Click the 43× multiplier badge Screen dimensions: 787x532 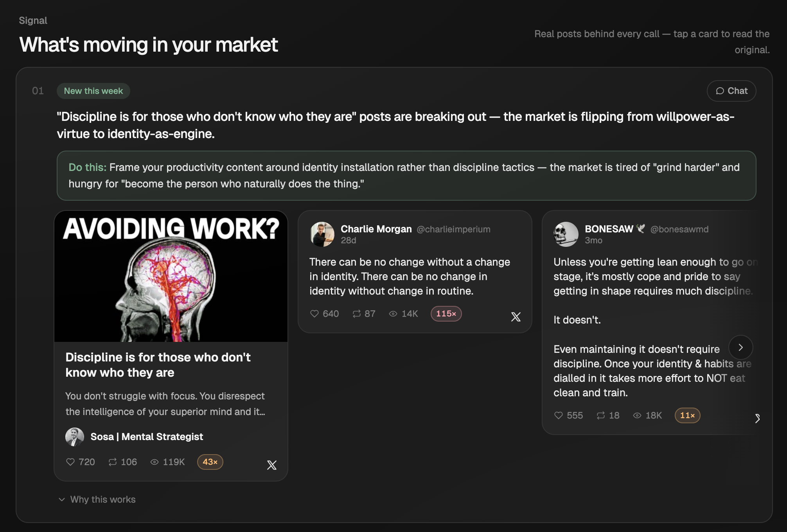(210, 462)
